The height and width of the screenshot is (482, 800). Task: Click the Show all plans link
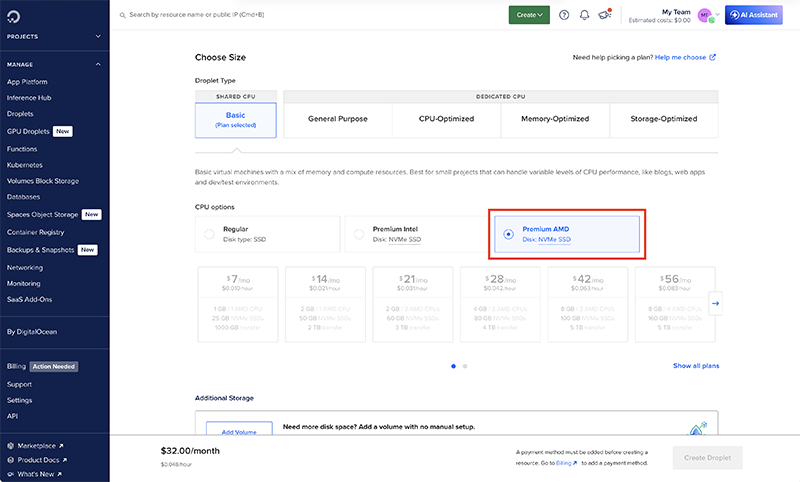(x=695, y=366)
